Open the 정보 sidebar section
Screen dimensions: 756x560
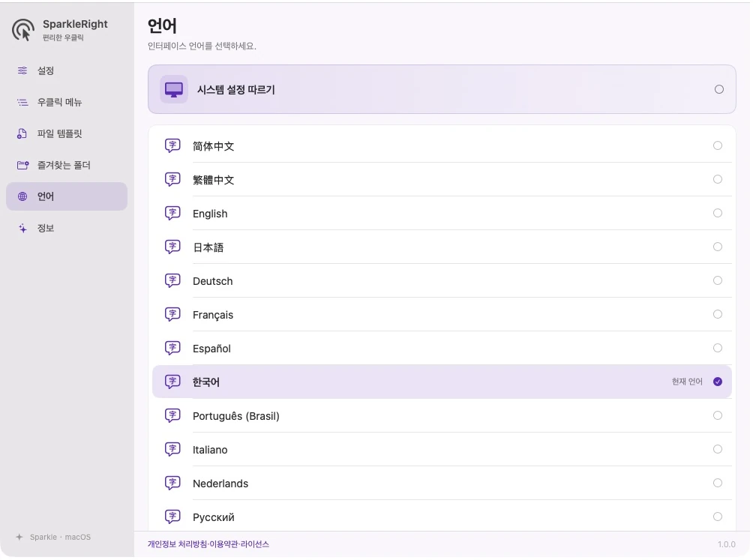[x=67, y=228]
